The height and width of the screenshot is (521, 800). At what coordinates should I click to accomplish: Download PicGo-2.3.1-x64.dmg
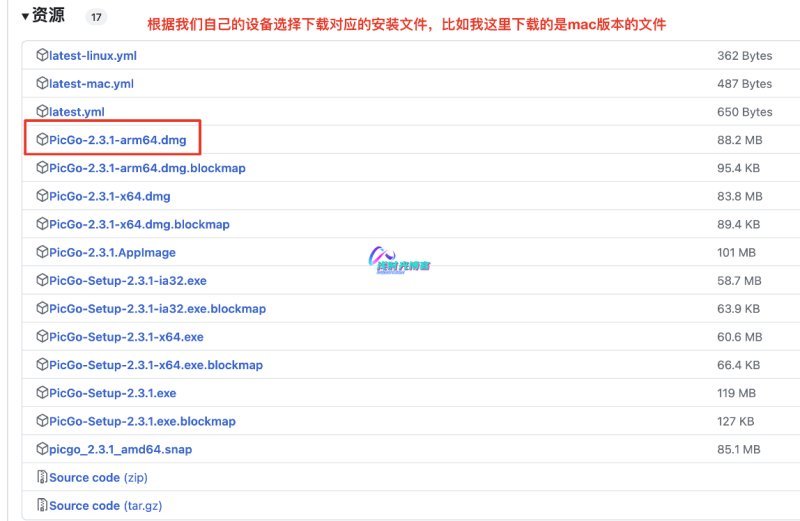pyautogui.click(x=110, y=196)
